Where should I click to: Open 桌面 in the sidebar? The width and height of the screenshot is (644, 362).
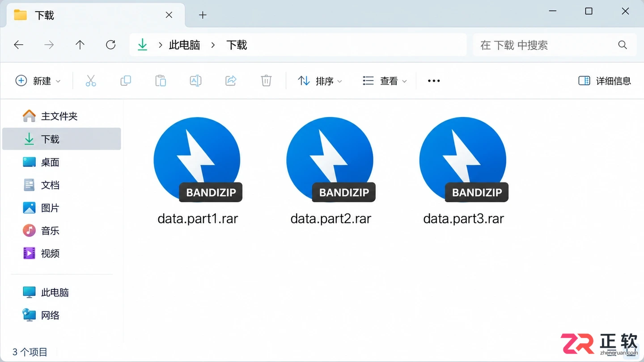pos(61,162)
